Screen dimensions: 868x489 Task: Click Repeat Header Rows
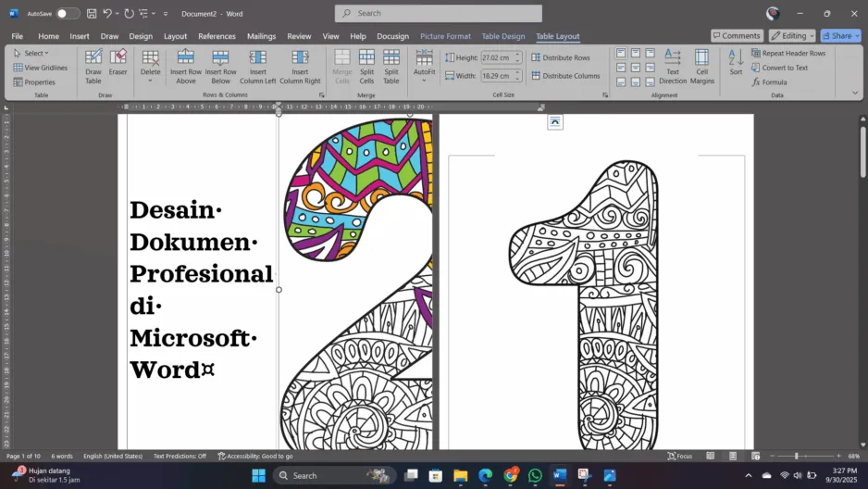click(x=788, y=53)
